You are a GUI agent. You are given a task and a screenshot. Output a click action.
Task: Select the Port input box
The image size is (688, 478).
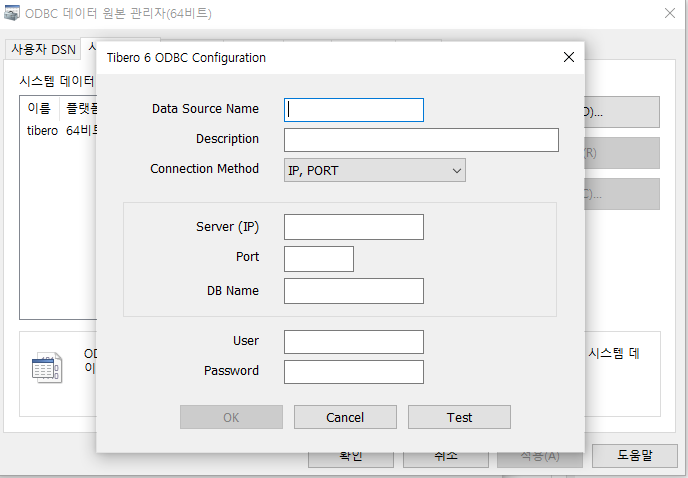(319, 259)
